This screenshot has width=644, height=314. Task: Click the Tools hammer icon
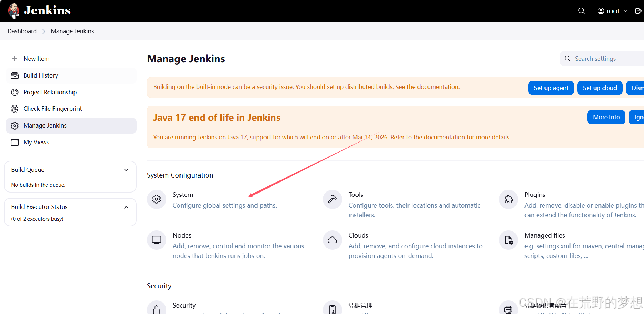[x=333, y=199]
